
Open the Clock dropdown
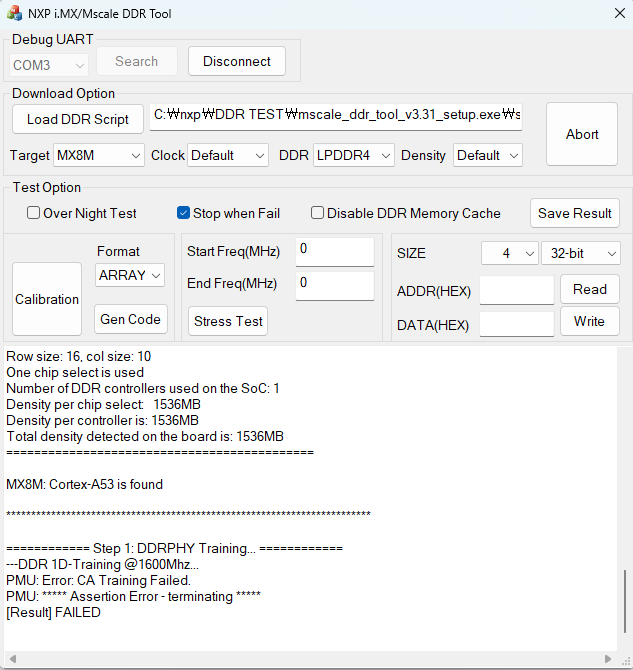tap(228, 155)
